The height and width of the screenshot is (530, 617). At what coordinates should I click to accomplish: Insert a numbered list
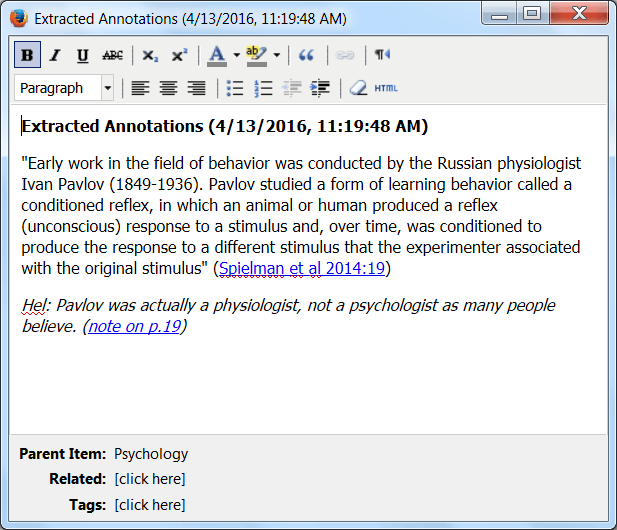click(x=264, y=88)
